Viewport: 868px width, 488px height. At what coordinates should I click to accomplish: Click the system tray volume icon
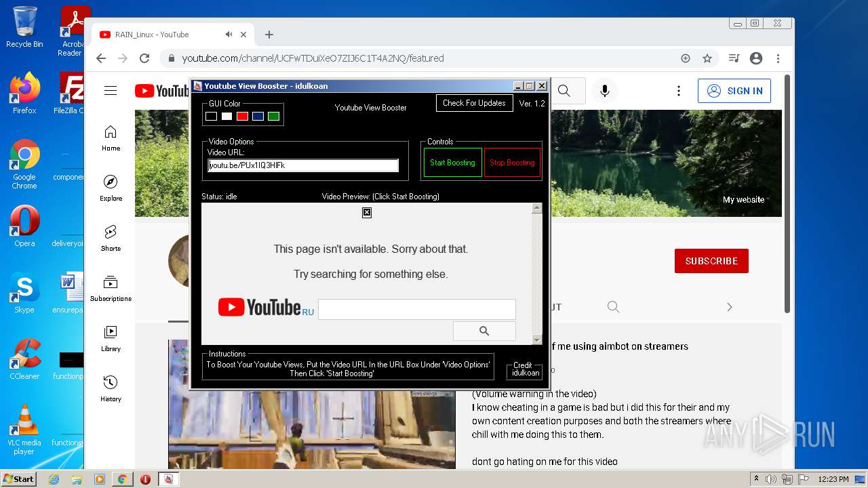point(771,479)
